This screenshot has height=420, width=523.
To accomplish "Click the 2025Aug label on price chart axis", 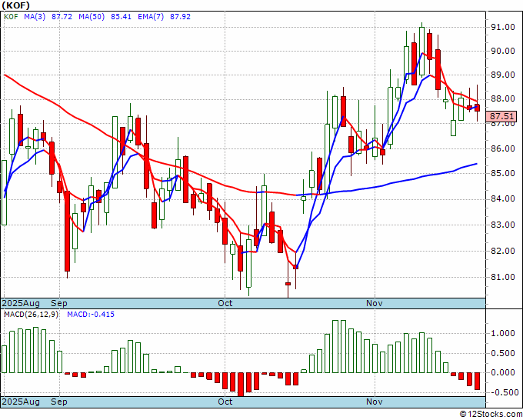I will click(x=21, y=303).
